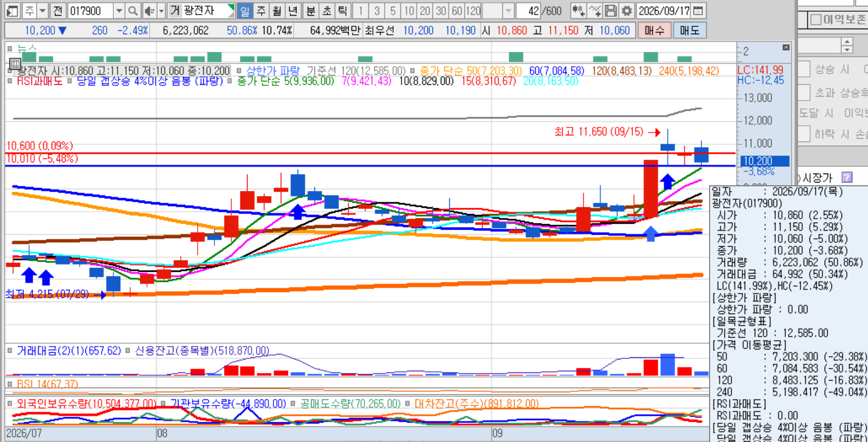This screenshot has height=442, width=868.
Task: Toggle the left panel layout icon
Action: 12,11
